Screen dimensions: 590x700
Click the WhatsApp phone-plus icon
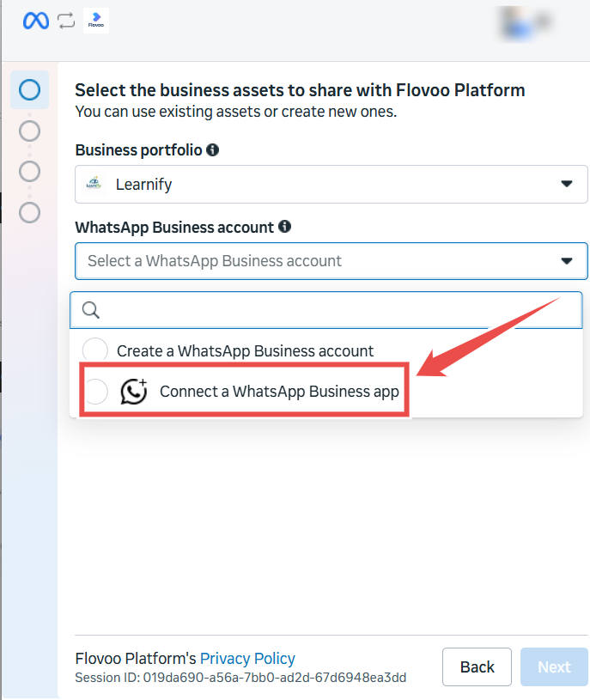point(134,392)
